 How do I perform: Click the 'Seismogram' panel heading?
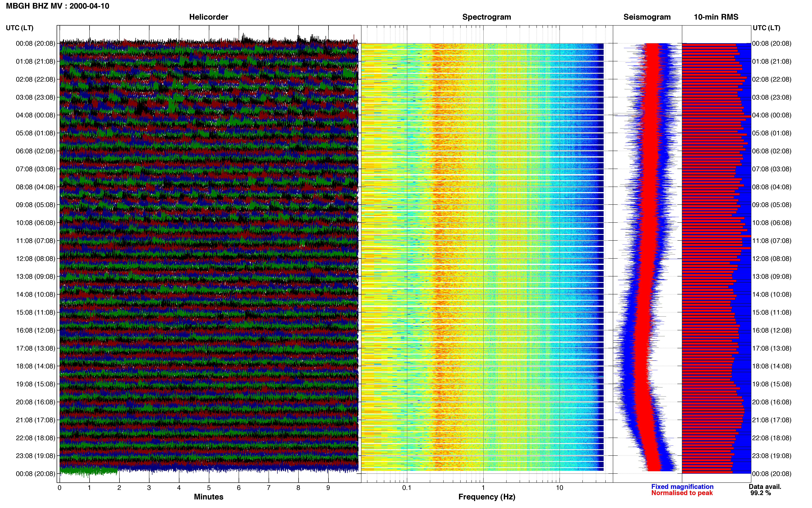[x=647, y=17]
